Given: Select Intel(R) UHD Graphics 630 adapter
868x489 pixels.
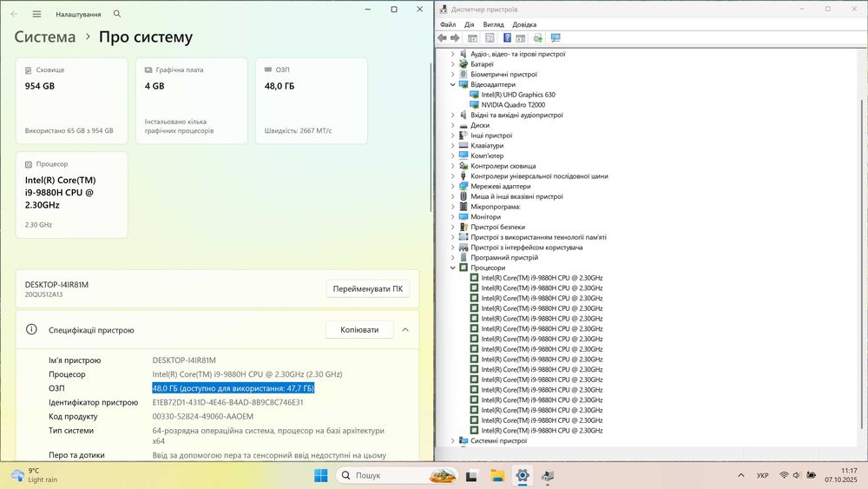Looking at the screenshot, I should (518, 95).
